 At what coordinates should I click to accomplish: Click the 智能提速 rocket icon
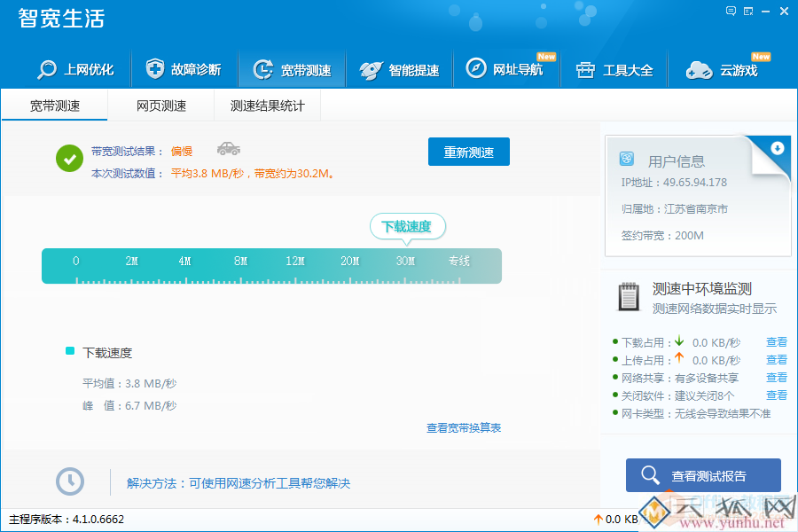[x=371, y=70]
